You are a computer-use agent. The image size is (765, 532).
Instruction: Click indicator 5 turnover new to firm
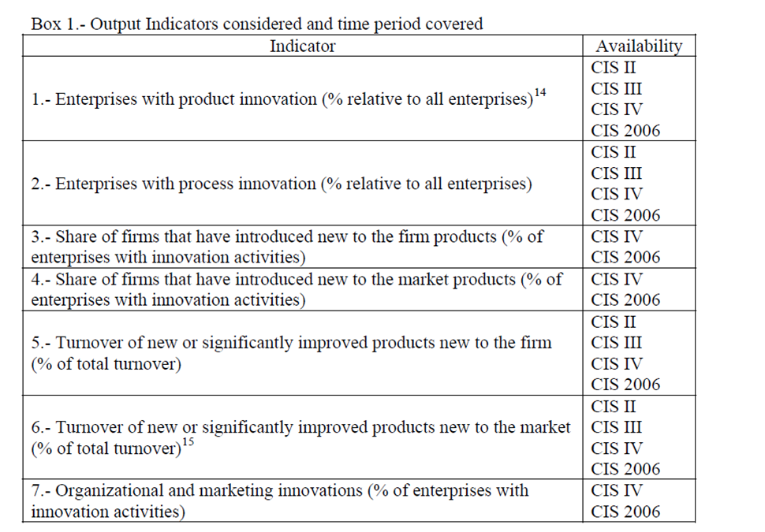tap(292, 353)
